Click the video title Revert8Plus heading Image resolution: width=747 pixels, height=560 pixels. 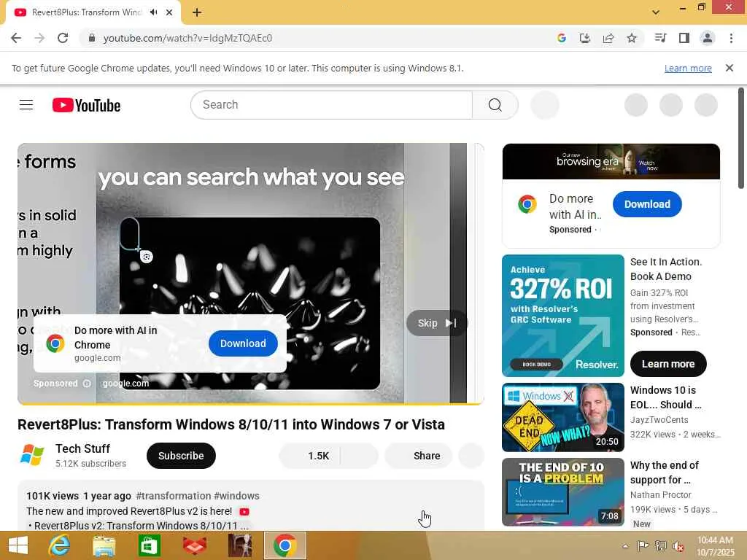pos(231,424)
